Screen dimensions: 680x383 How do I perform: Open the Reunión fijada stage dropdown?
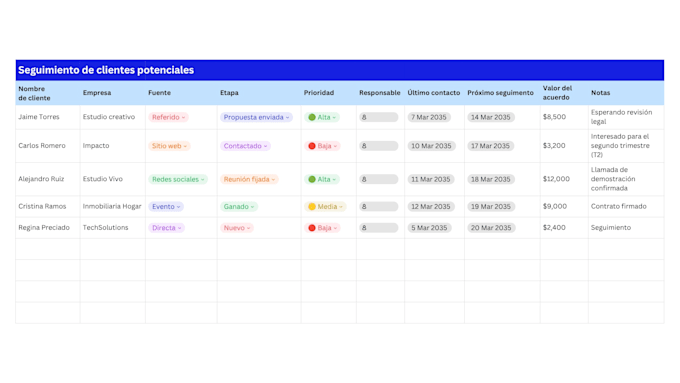[x=249, y=179]
